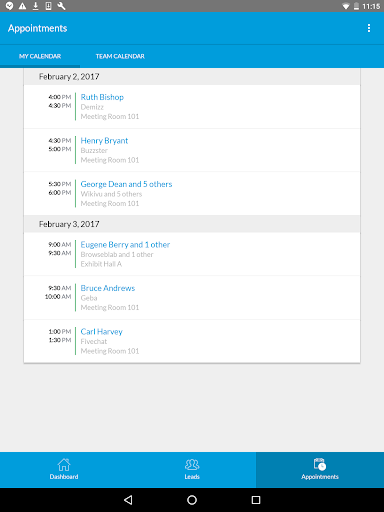Open Eugene Berry and 1 other appointment
This screenshot has height=512, width=384.
click(x=192, y=254)
